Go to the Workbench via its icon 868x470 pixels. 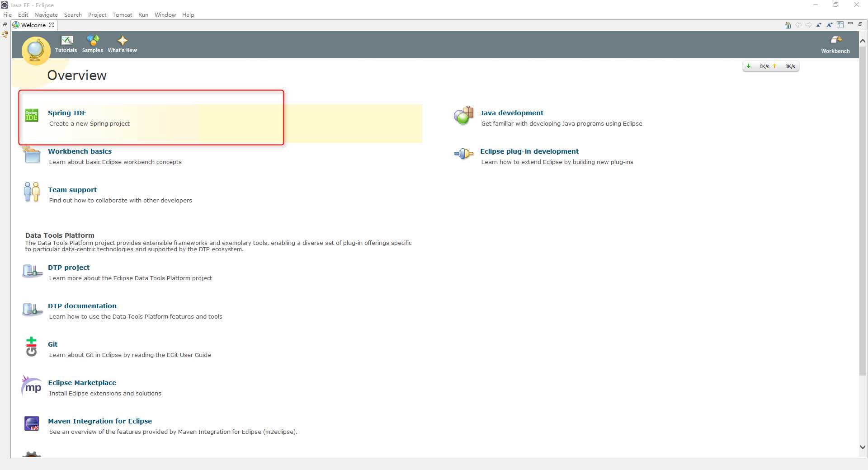tap(836, 40)
